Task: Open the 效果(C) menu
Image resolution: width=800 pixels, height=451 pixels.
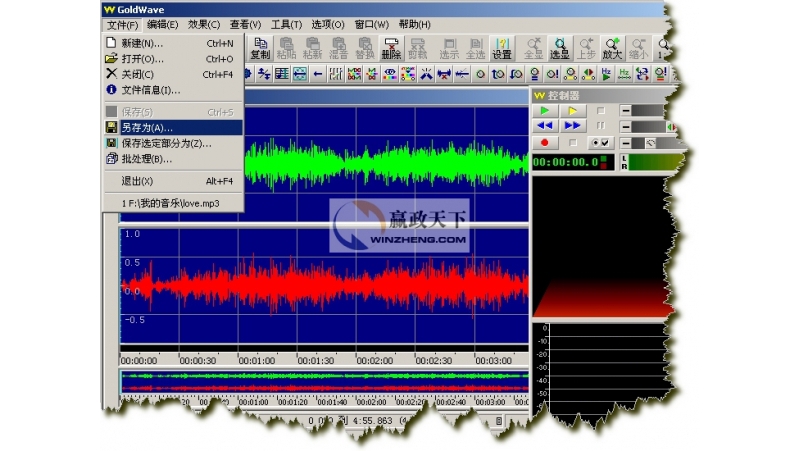Action: [x=204, y=24]
